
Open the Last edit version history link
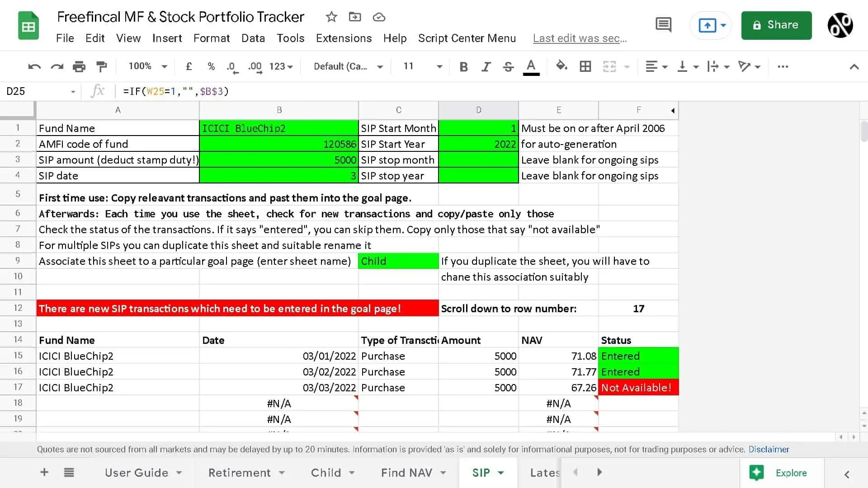(580, 38)
